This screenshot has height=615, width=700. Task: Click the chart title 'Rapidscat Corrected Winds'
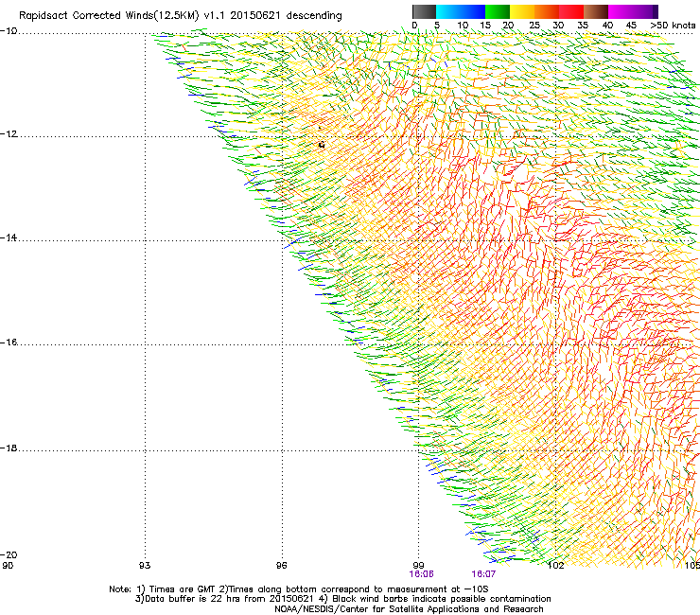[x=87, y=16]
